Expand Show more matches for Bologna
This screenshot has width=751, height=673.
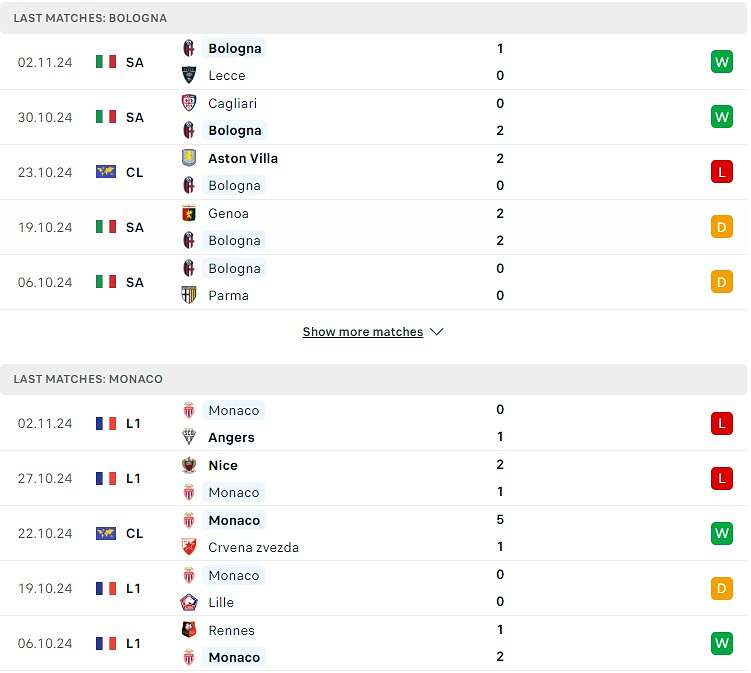coord(363,331)
